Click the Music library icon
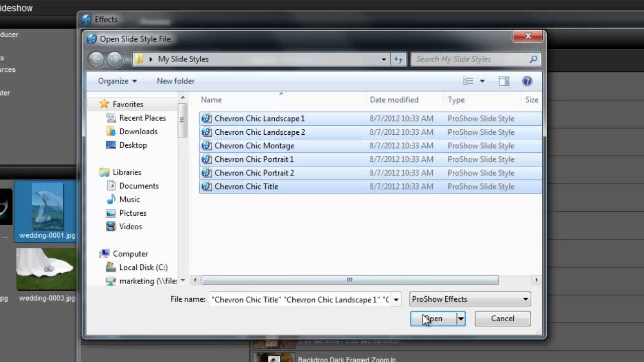The image size is (644, 362). 111,199
